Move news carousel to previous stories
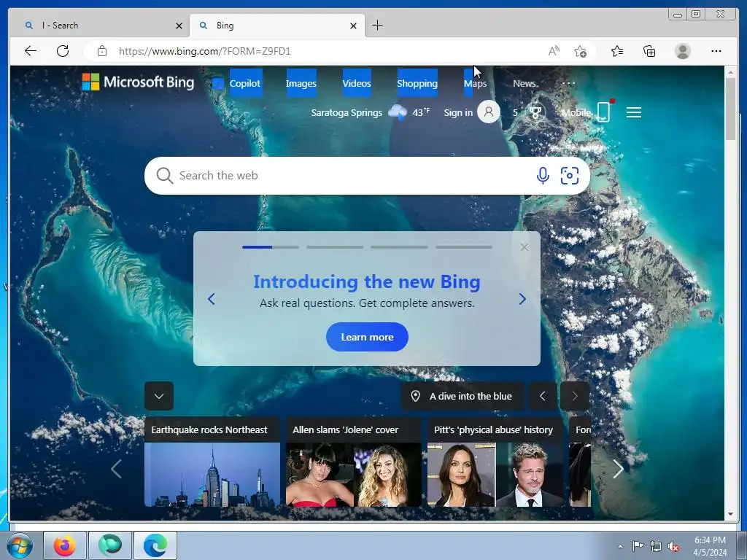The image size is (747, 560). tap(116, 469)
